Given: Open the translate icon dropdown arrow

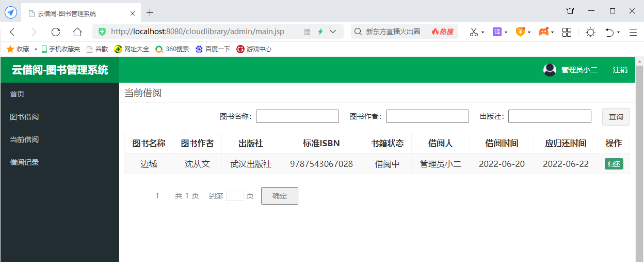Looking at the screenshot, I should (x=506, y=32).
